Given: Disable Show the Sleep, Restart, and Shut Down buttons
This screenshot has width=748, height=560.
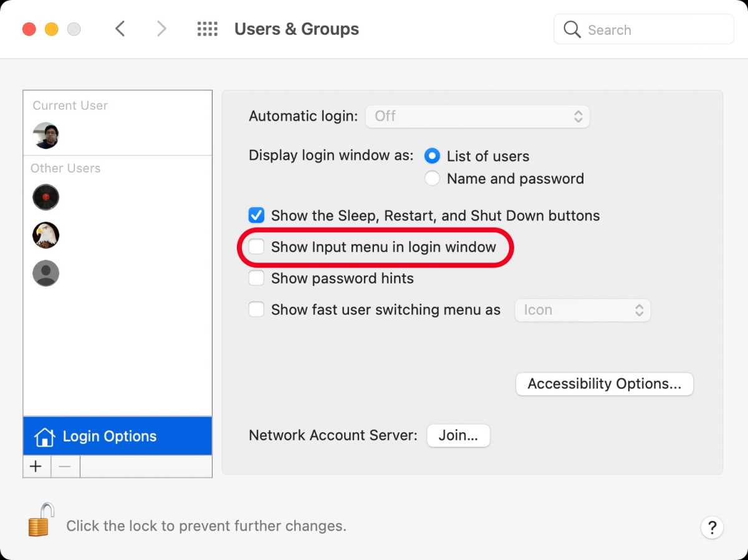Looking at the screenshot, I should 256,215.
